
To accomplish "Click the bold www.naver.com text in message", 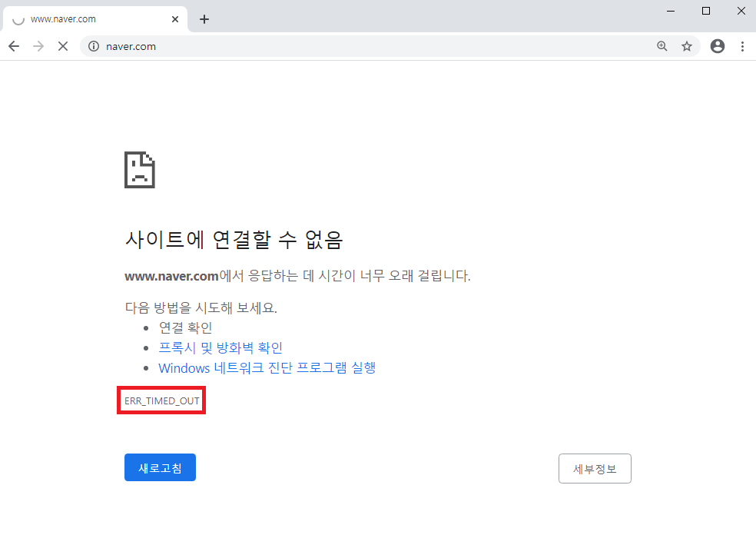I will pyautogui.click(x=171, y=277).
